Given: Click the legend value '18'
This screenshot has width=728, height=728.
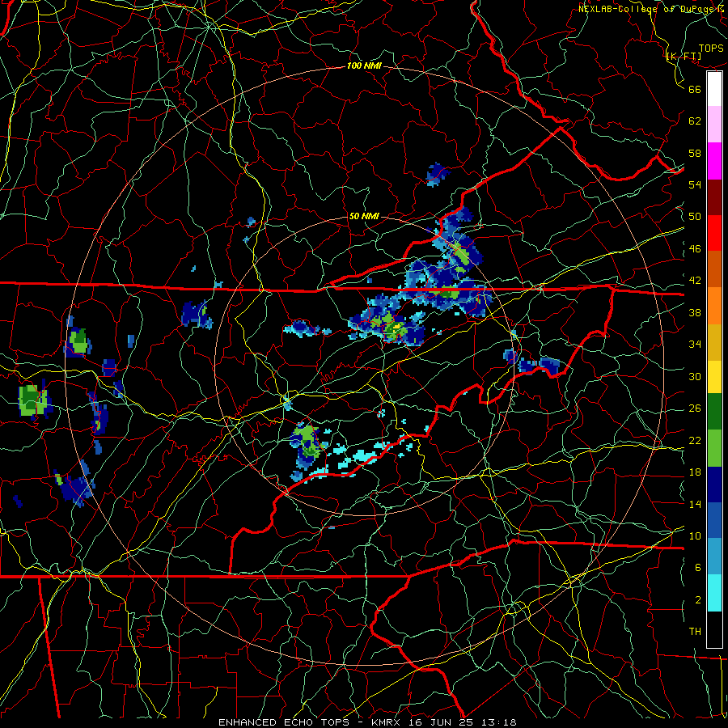Looking at the screenshot, I should point(695,472).
